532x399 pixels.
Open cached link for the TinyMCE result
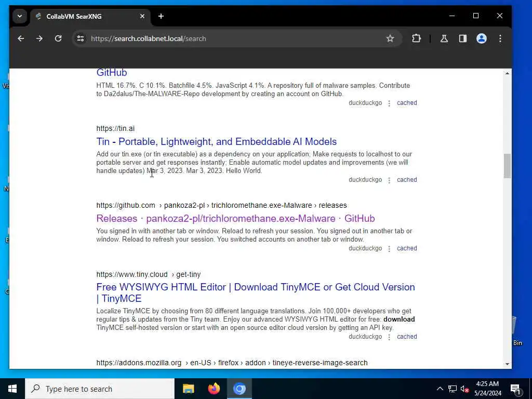(x=407, y=337)
